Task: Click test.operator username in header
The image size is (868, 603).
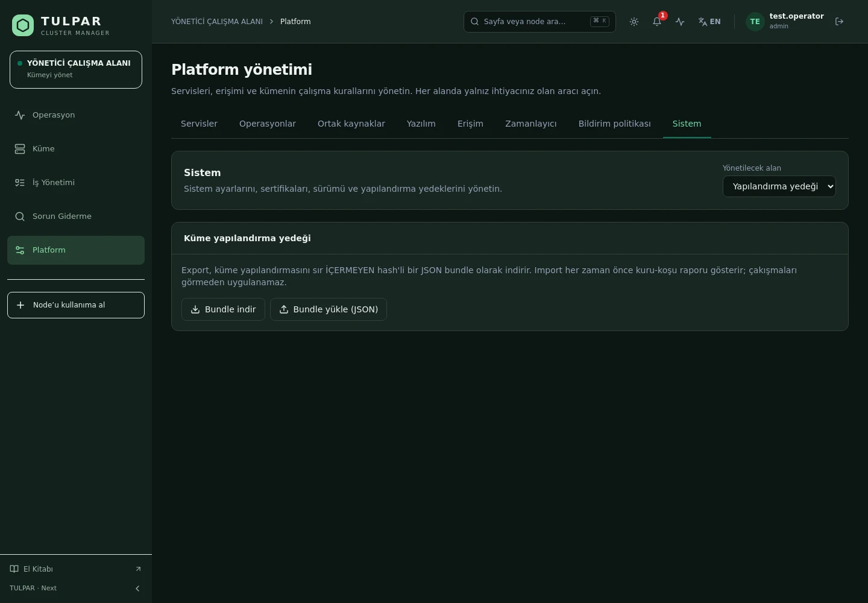Action: click(797, 16)
